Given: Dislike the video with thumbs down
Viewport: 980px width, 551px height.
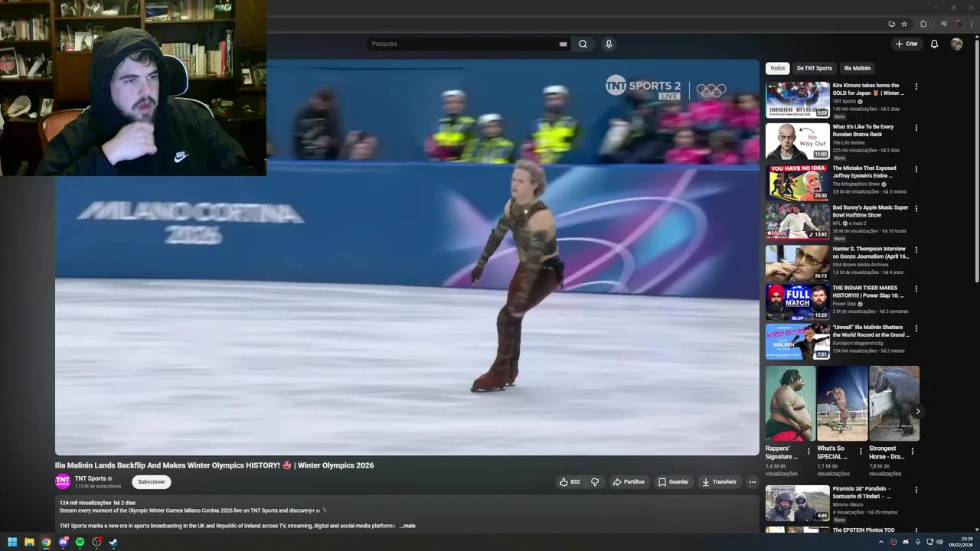Looking at the screenshot, I should (595, 482).
